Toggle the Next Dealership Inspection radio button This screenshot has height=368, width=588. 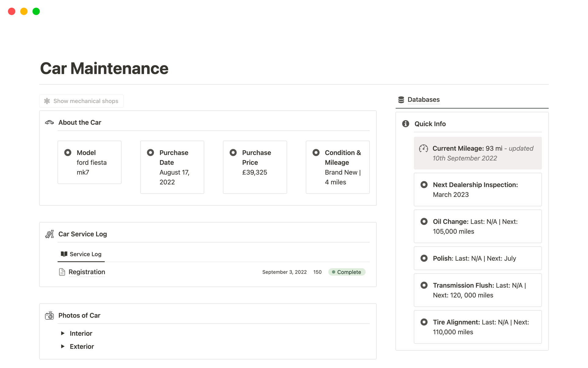point(424,184)
